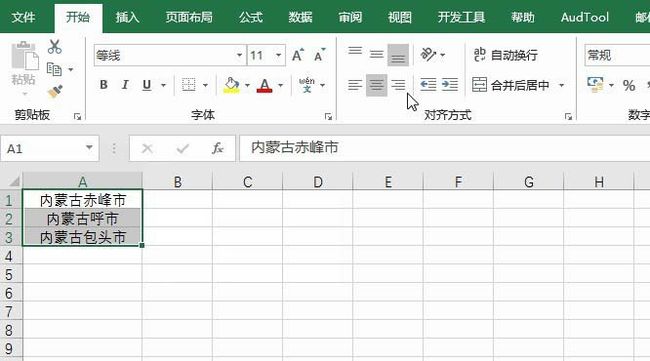Viewport: 650px width, 361px height.
Task: Click the formula cancel X icon
Action: tap(147, 148)
